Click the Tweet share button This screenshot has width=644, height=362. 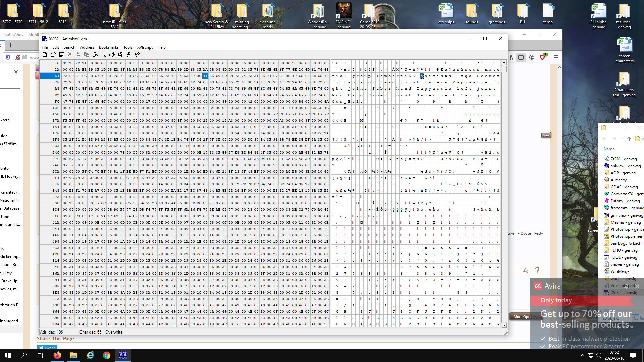coord(47,347)
